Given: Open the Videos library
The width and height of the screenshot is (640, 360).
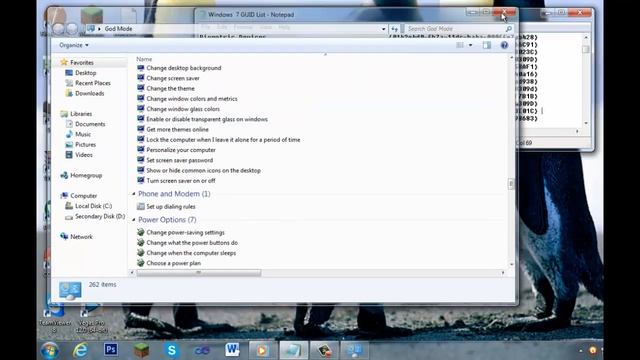Looking at the screenshot, I should tap(84, 155).
